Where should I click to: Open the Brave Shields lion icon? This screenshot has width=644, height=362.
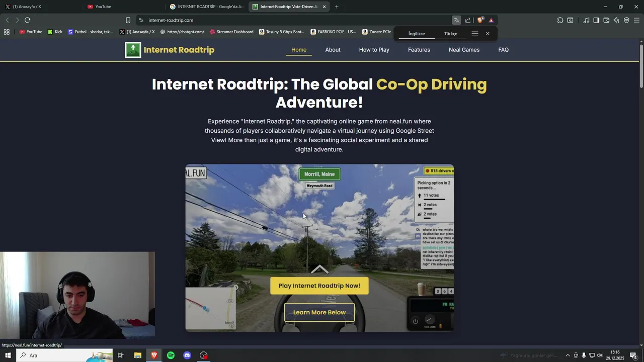(480, 20)
